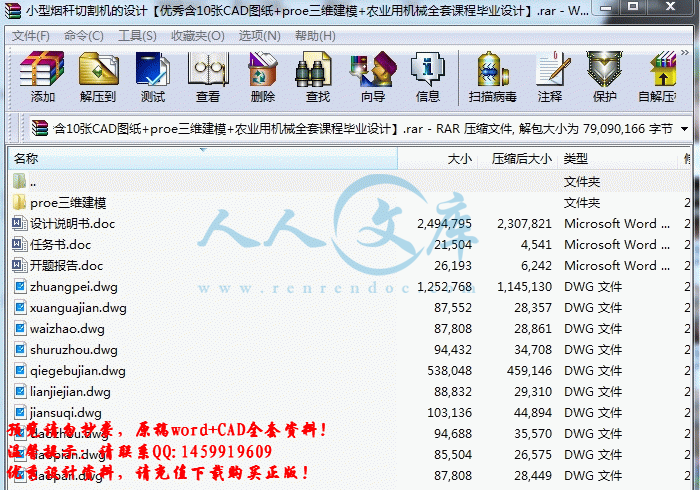Click the archive icon in address bar

[x=40, y=129]
